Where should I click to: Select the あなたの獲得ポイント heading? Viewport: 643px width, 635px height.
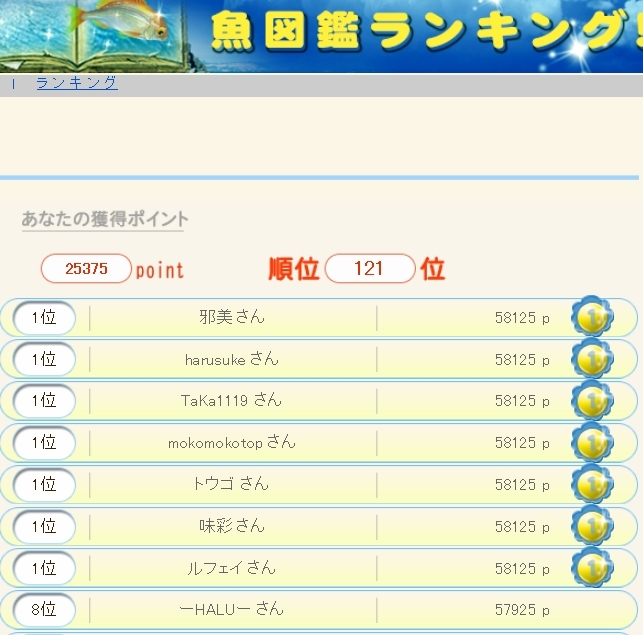click(105, 219)
